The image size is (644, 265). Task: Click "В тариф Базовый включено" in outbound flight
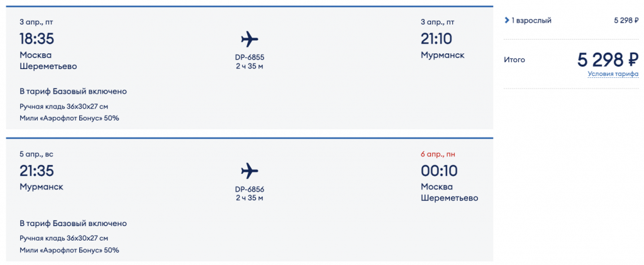point(73,92)
